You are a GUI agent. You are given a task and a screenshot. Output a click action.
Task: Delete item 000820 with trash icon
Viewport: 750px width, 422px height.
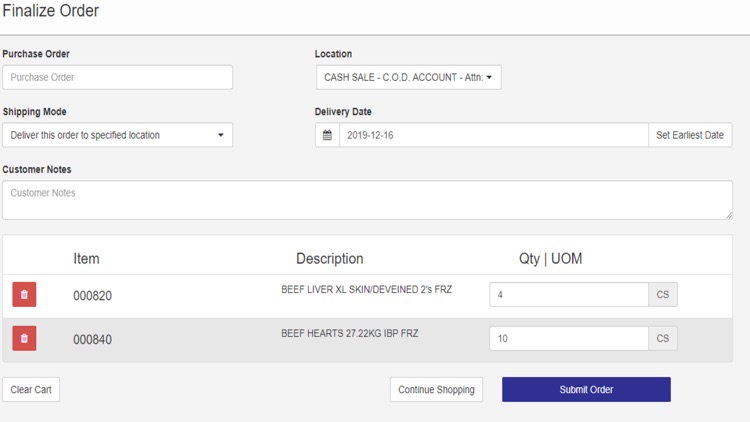[x=24, y=294]
